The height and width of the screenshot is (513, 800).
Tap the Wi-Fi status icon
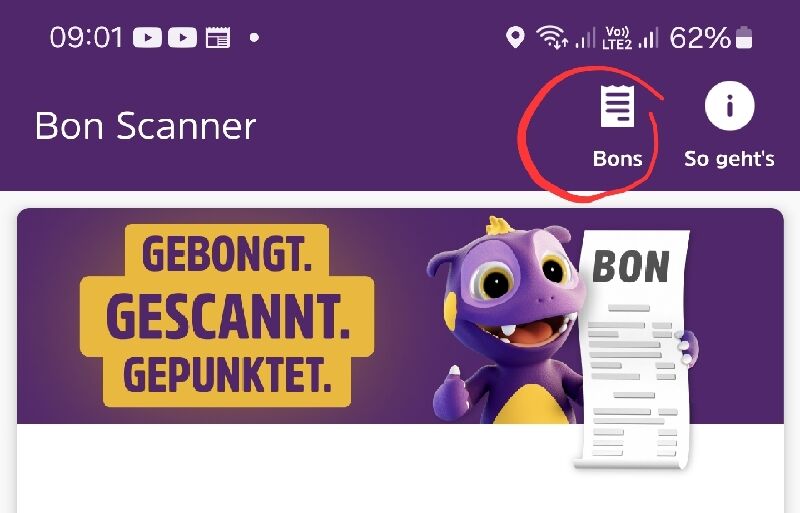(x=552, y=37)
